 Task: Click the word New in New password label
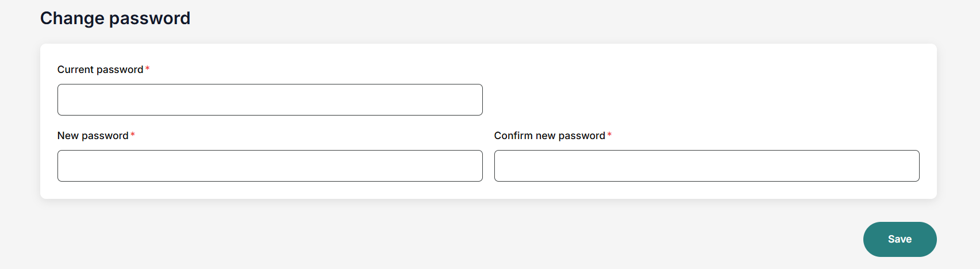(x=68, y=136)
